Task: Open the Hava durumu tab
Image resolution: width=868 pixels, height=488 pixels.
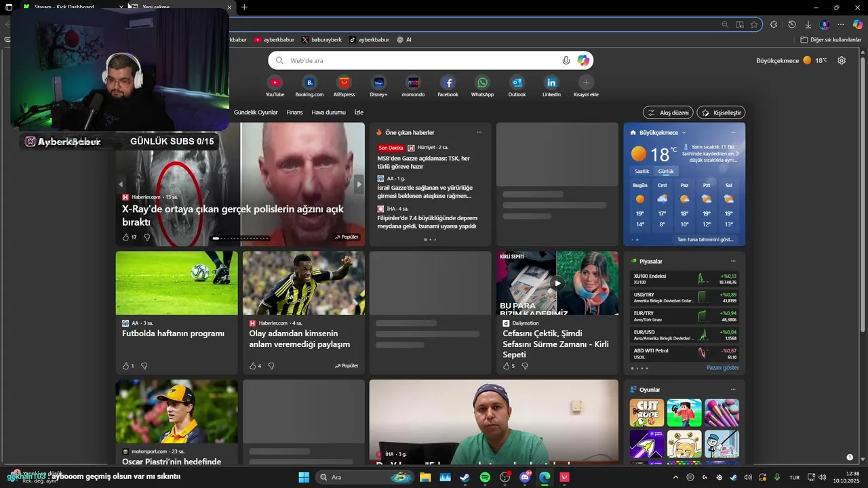Action: 328,113
